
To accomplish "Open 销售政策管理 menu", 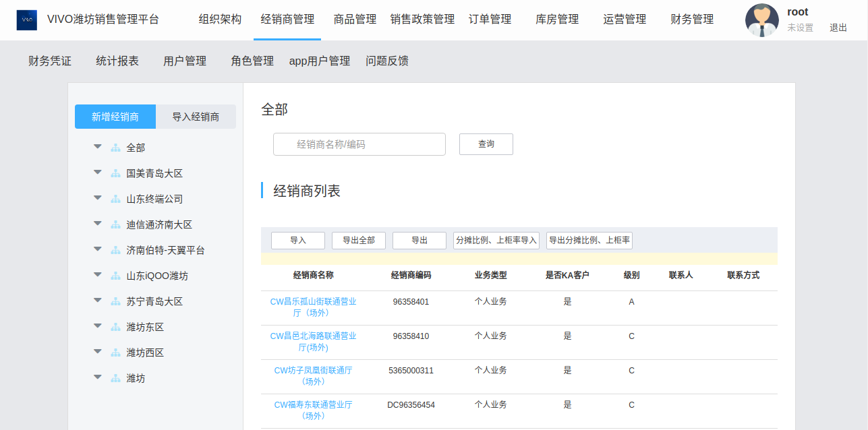I will click(x=422, y=20).
